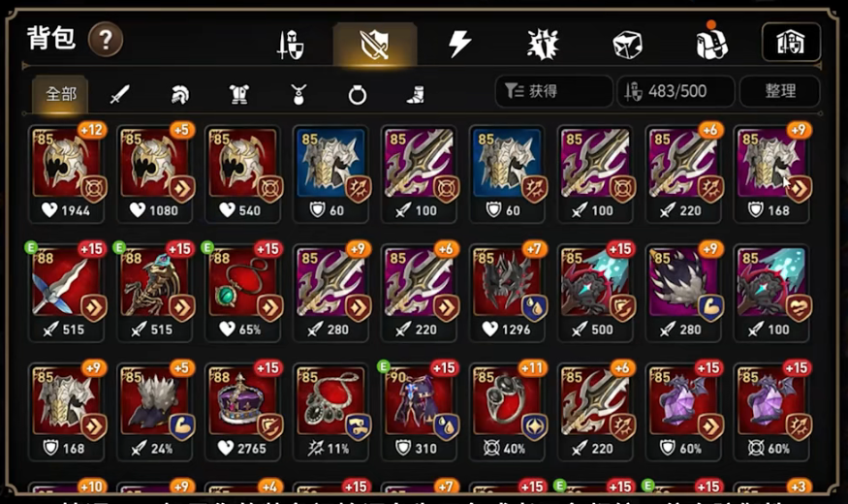848x504 pixels.
Task: Open the warehouse storage icon button
Action: coord(791,43)
